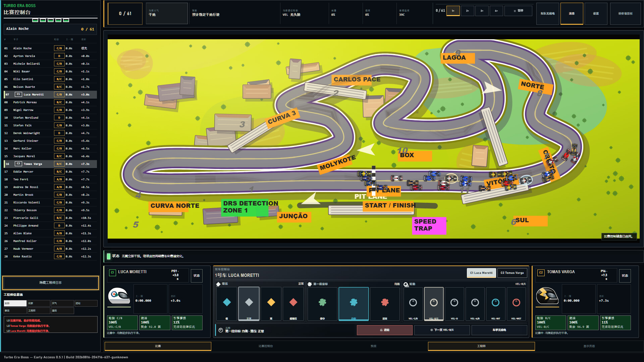Pause the race with 暂停 button
Viewport: 644px width, 362px height.
[518, 11]
